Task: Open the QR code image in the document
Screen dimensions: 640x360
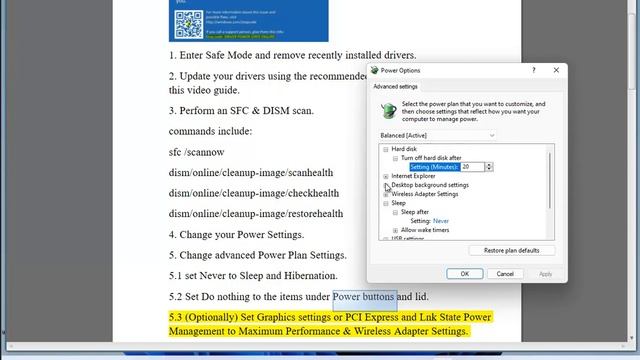Action: (x=189, y=24)
